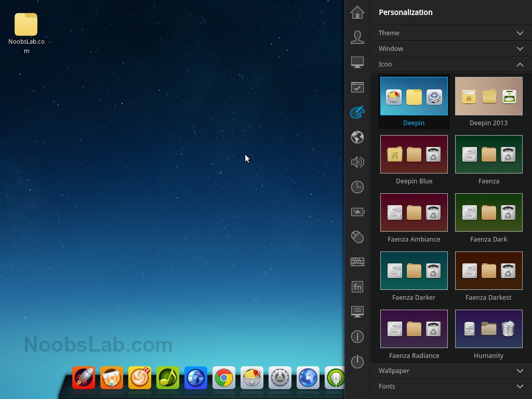This screenshot has width=532, height=399.
Task: Select the Deepin 2013 icon theme
Action: (488, 97)
